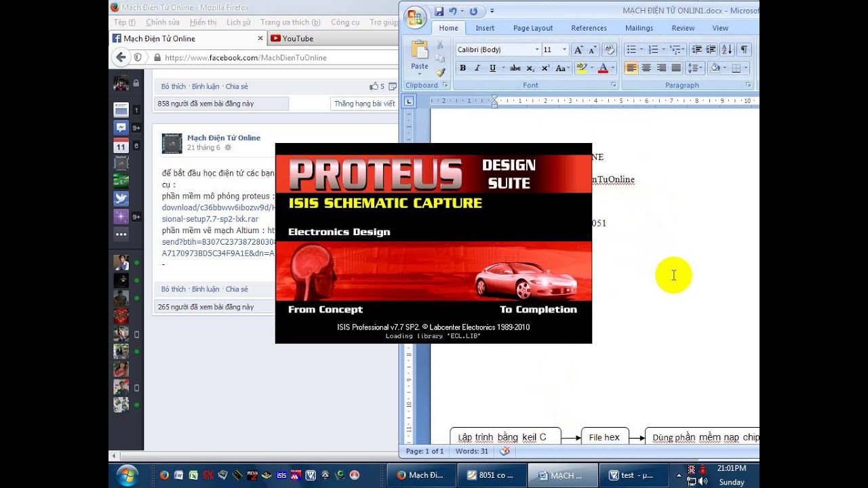Viewport: 868px width, 488px height.
Task: Pick text highlight color (yellow)
Action: click(x=580, y=68)
